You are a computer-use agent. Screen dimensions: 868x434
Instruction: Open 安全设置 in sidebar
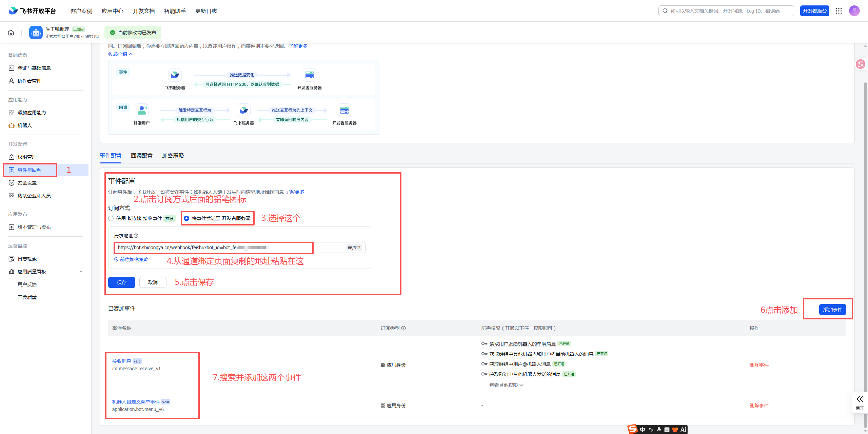(x=27, y=183)
